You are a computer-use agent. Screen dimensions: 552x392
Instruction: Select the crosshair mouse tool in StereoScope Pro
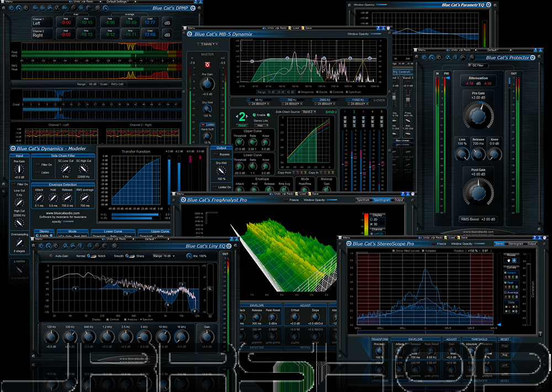[x=514, y=261]
